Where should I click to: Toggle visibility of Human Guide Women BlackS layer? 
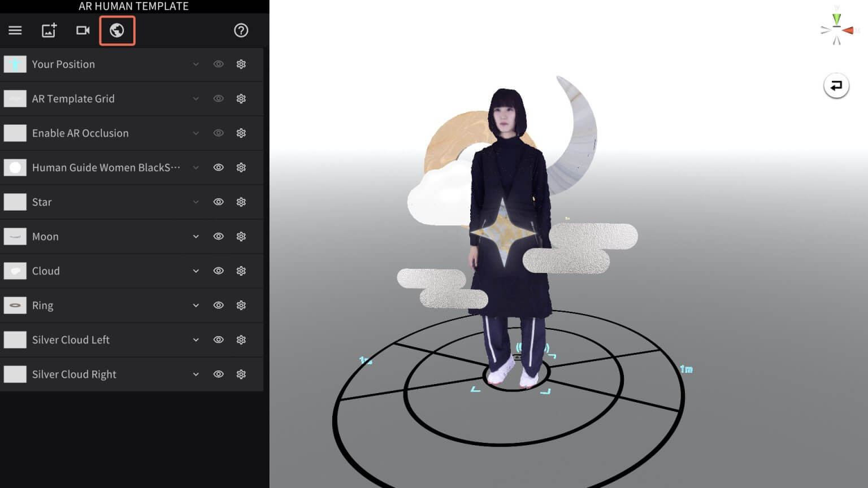pyautogui.click(x=218, y=167)
